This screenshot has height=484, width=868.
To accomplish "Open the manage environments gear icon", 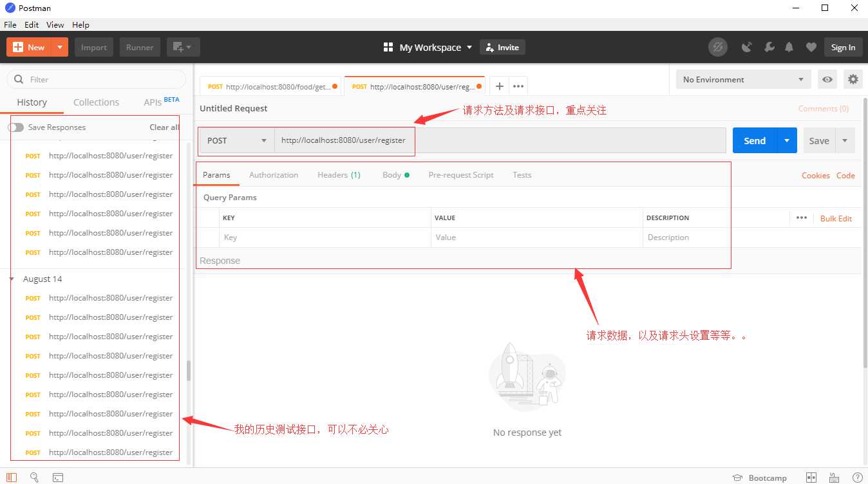I will [853, 79].
